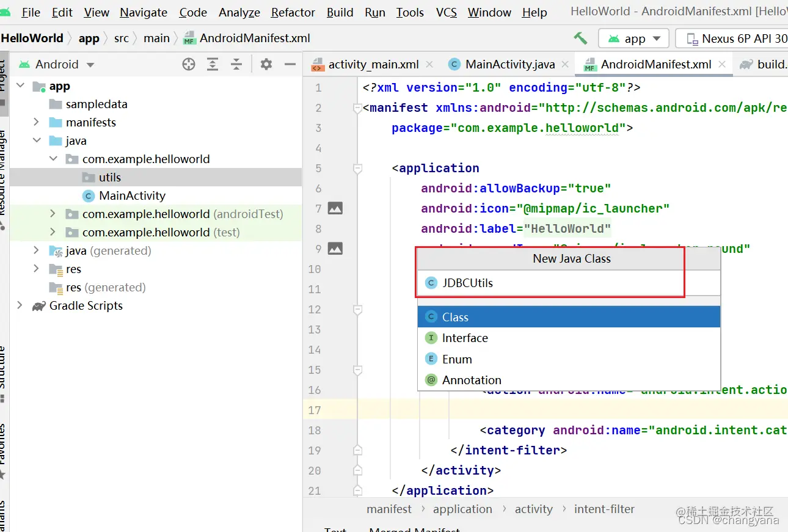
Task: Select MainActivity class in project tree
Action: tap(132, 195)
